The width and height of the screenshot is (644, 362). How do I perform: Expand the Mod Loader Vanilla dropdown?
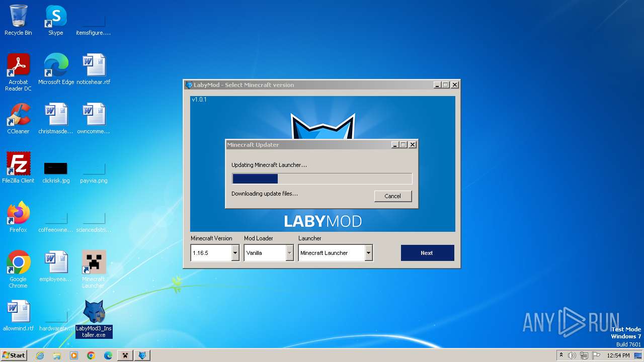(289, 253)
